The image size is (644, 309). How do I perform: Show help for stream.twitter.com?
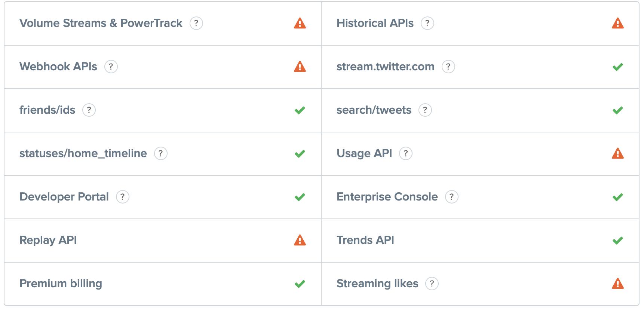[x=448, y=67]
